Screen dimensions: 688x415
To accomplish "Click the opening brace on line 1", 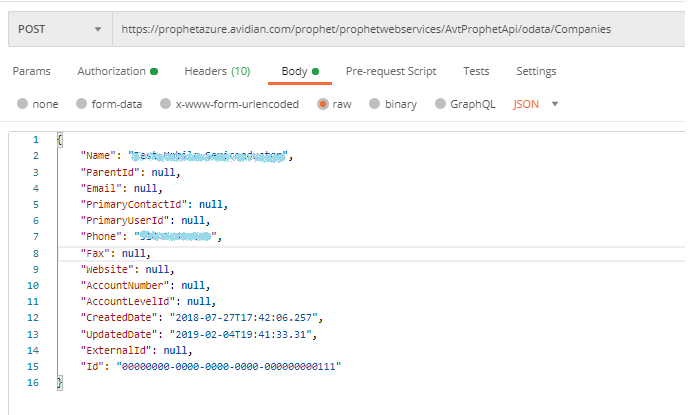I will 60,140.
